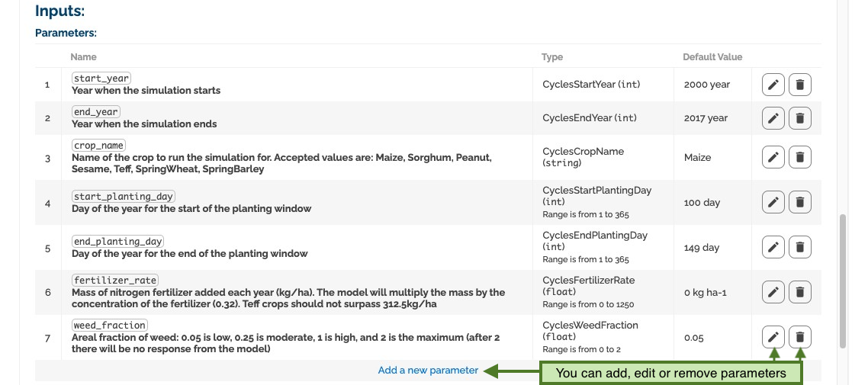Screen dimensions: 868x385
Task: Delete the end_planting_day parameter
Action: (x=800, y=247)
